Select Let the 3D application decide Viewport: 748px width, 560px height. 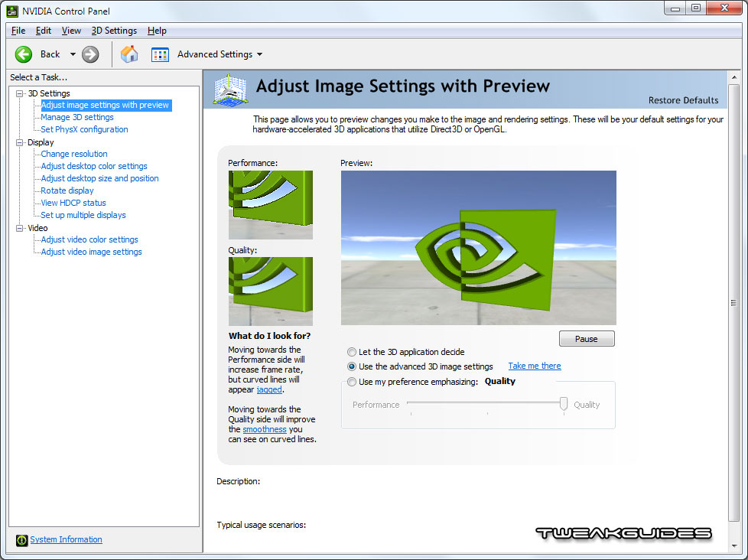coord(352,352)
